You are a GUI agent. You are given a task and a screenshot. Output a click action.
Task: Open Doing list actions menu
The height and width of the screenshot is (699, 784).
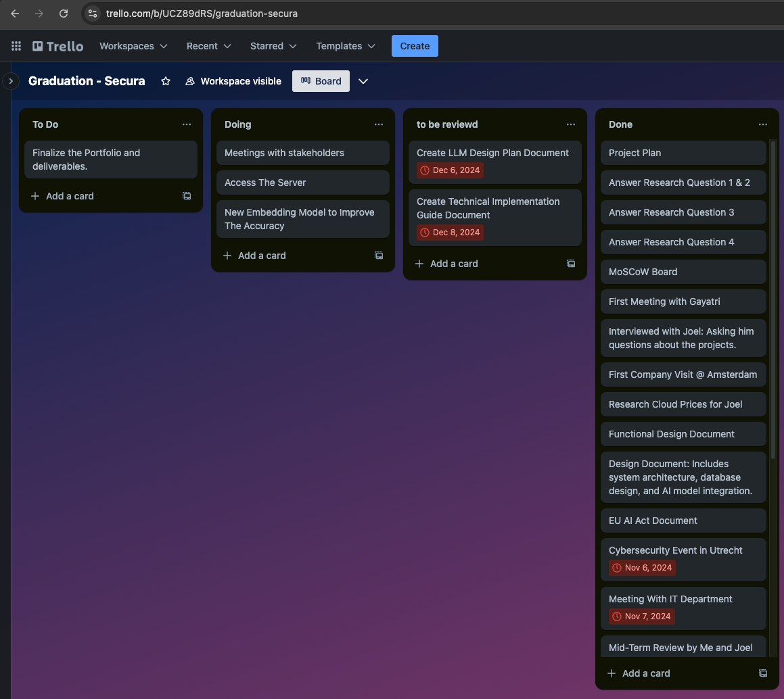(379, 124)
